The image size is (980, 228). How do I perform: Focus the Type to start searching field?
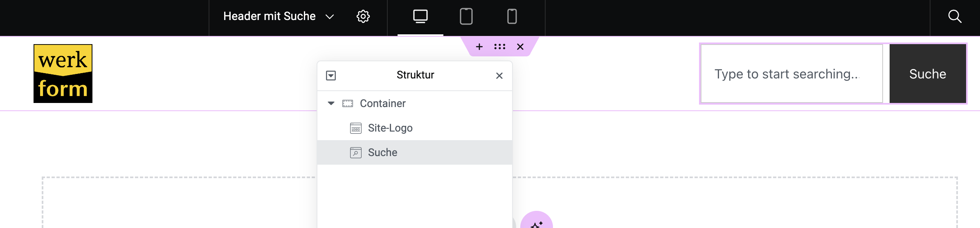pyautogui.click(x=792, y=74)
